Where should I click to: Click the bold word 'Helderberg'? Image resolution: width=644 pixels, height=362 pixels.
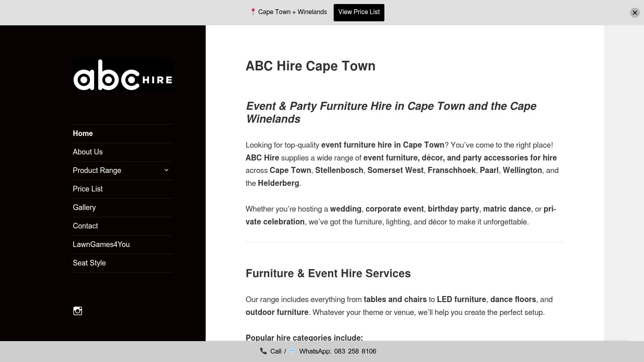coord(279,183)
